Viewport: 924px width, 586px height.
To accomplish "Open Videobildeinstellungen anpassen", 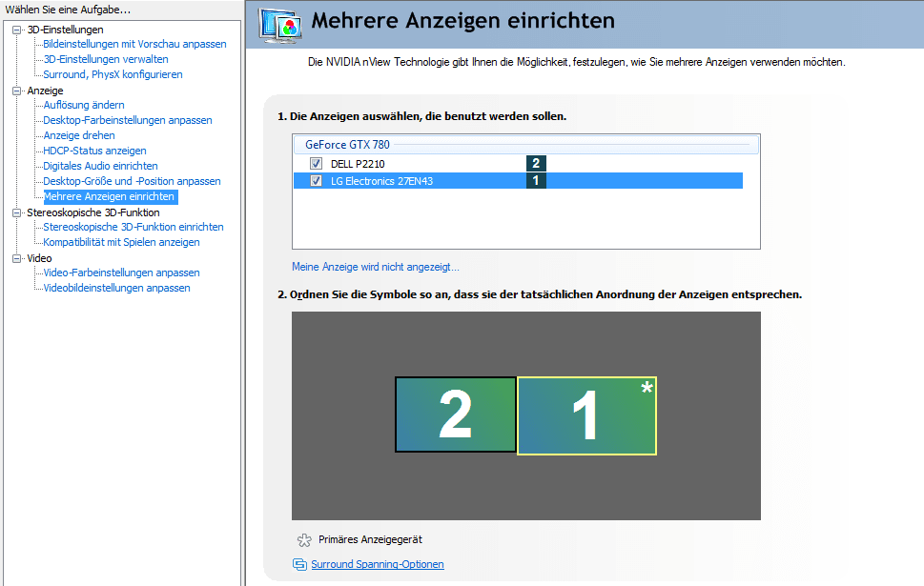I will tap(116, 288).
